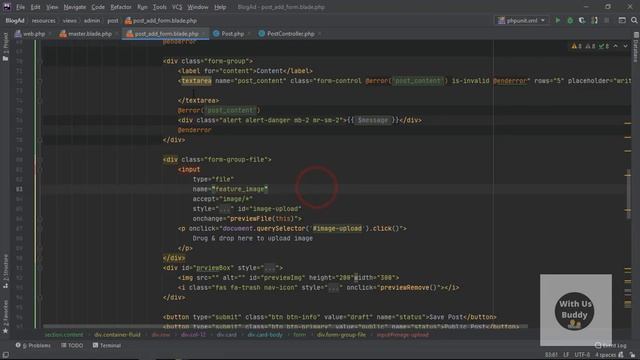Open the Favorites tool window sidebar
This screenshot has height=360, width=640.
5,316
